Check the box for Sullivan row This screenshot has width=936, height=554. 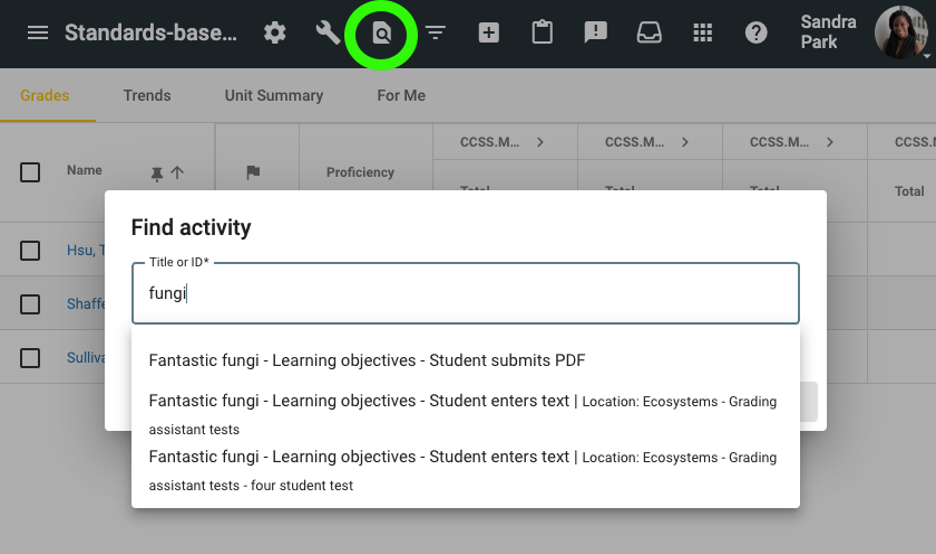point(30,358)
